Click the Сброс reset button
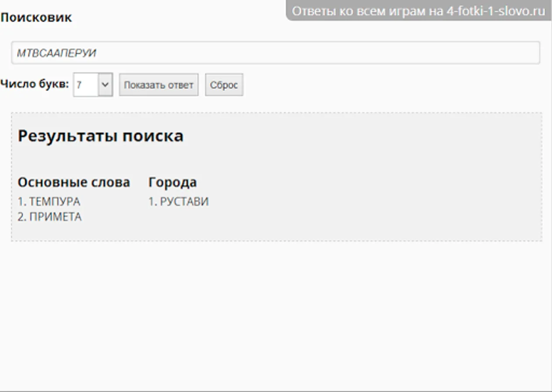 point(224,85)
